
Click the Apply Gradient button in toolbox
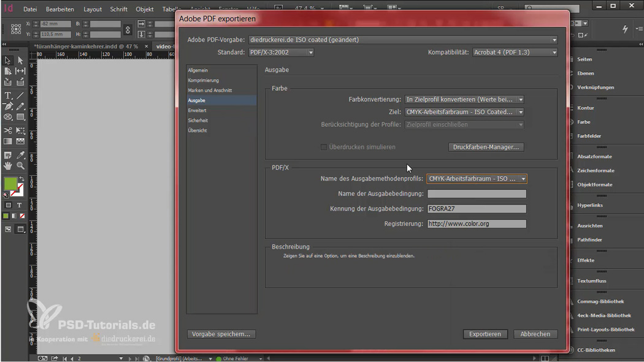tap(14, 216)
